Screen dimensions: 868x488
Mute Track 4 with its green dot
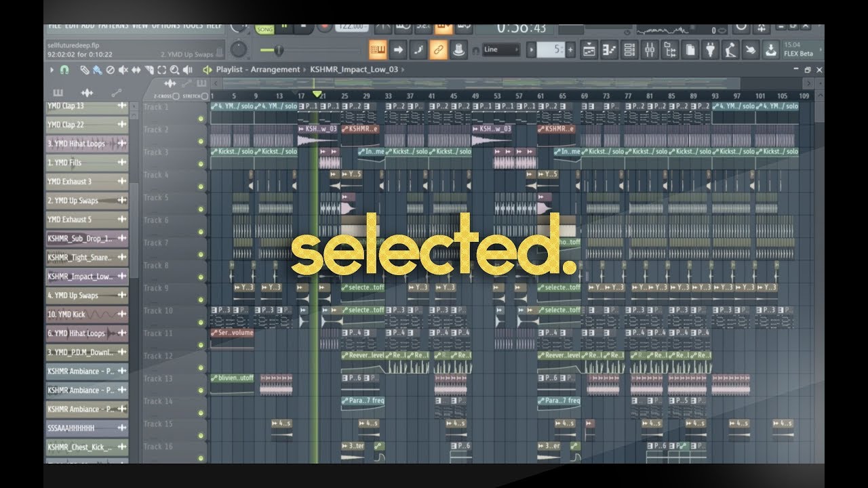[x=201, y=186]
